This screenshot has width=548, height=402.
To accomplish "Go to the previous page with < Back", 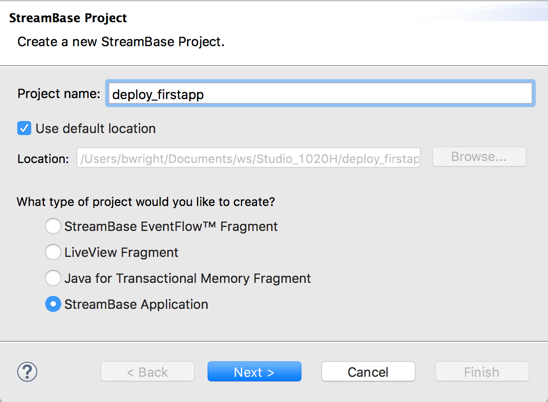I will 147,372.
